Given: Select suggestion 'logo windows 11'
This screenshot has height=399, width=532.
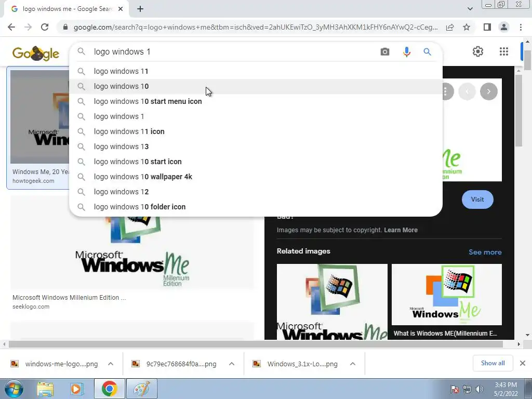Looking at the screenshot, I should point(256,71).
